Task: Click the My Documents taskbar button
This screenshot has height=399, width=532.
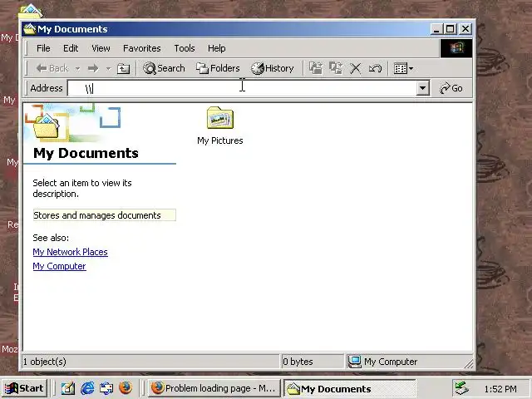Action: click(x=350, y=388)
